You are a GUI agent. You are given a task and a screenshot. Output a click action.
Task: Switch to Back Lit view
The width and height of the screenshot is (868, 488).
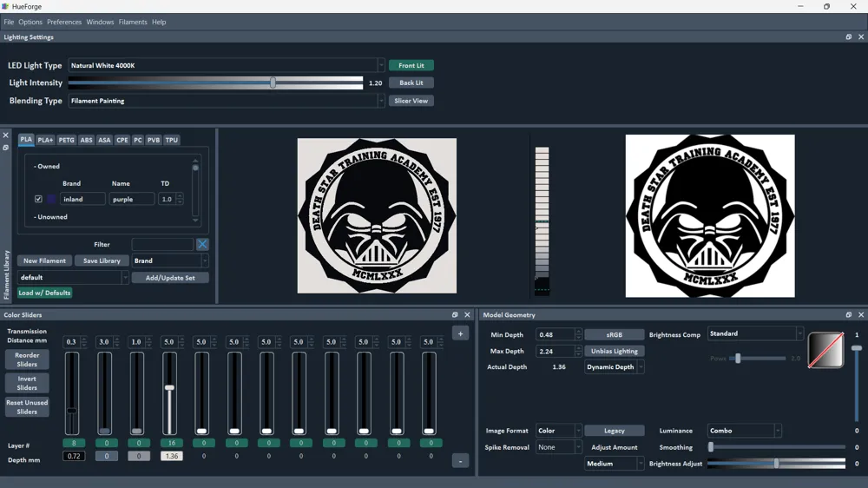(x=411, y=82)
